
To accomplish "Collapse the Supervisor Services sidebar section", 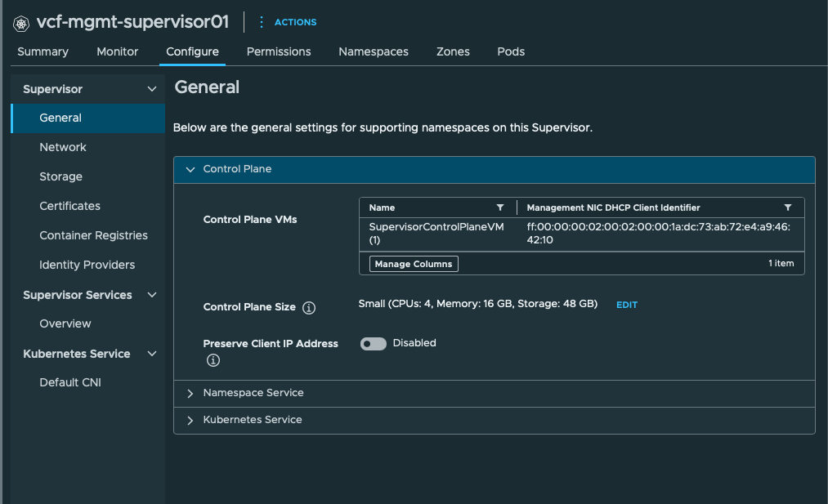I will point(151,295).
